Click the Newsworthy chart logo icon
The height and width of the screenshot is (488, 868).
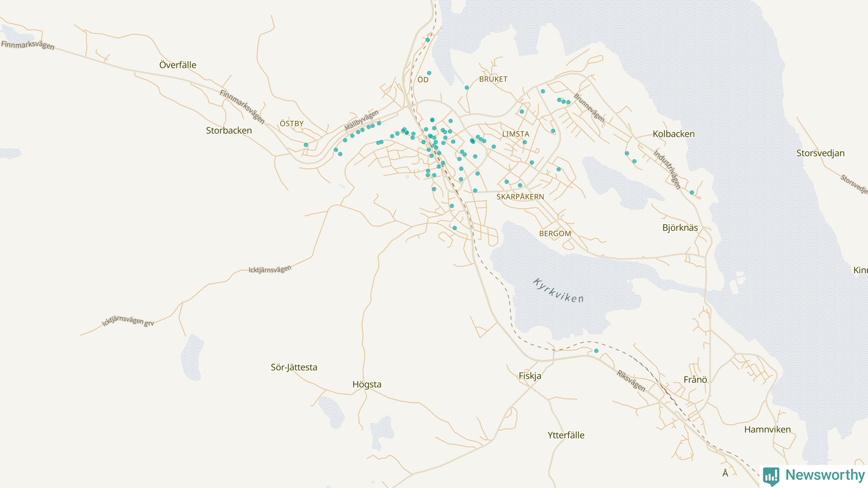coord(771,476)
